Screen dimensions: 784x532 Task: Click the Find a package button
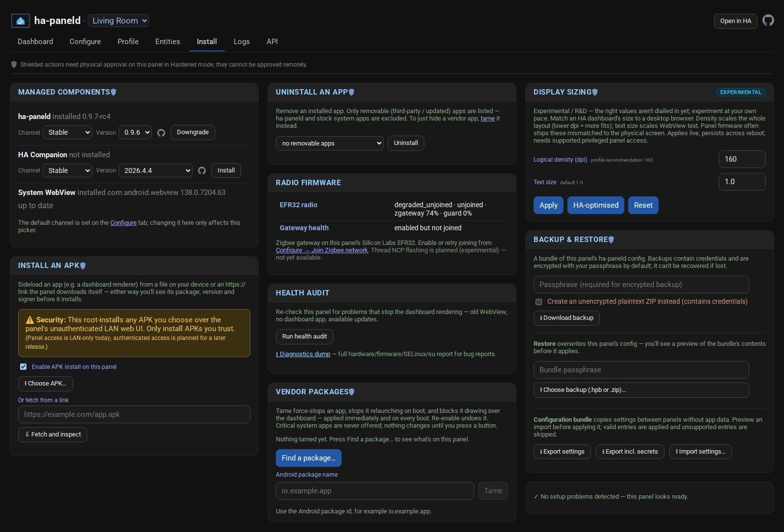pyautogui.click(x=309, y=458)
